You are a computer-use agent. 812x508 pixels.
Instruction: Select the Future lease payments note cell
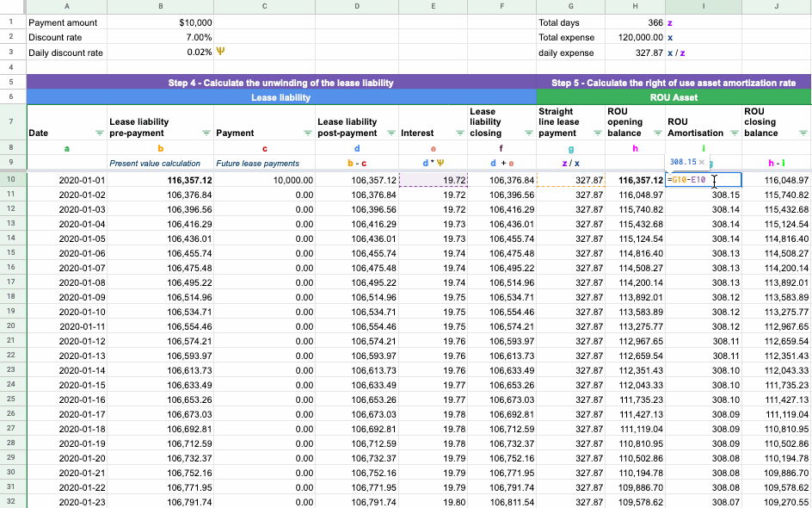pos(265,163)
